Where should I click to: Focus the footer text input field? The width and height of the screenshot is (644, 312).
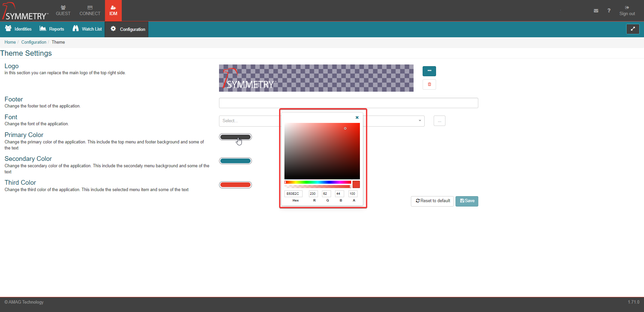pyautogui.click(x=348, y=103)
